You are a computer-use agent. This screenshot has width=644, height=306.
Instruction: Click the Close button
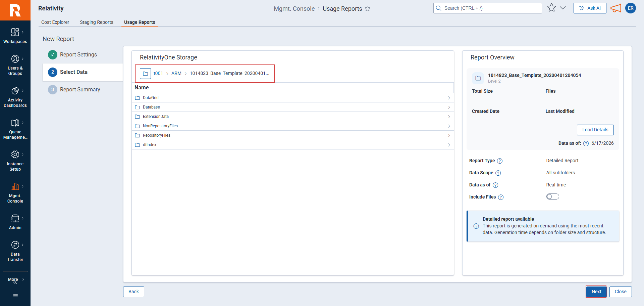coord(621,292)
